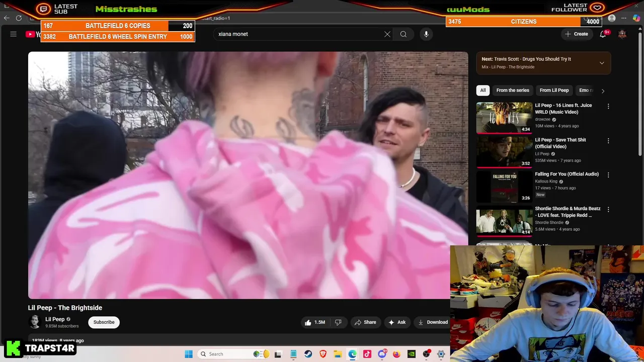Click the Next: Travis Scott mix header
Screen dimensions: 644x362
coord(526,59)
